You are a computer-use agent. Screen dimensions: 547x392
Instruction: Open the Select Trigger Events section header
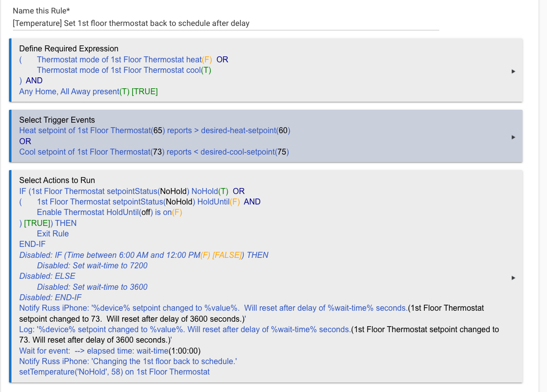(57, 120)
